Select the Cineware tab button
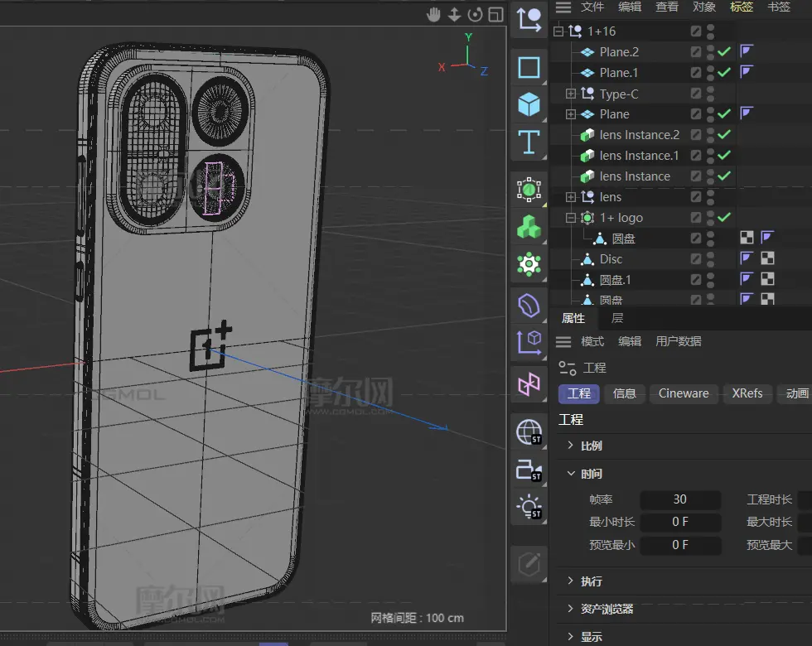This screenshot has width=812, height=646. click(684, 393)
